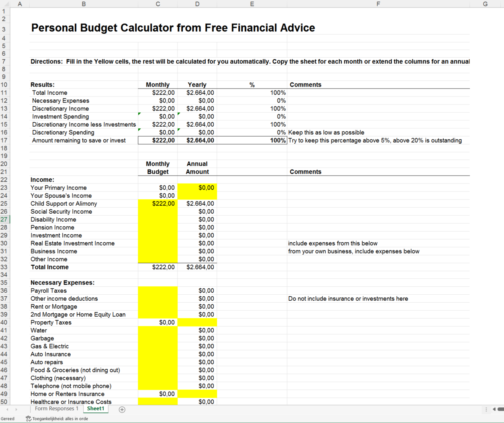Add a new sheet with plus icon
Screen dimensions: 504x423
pos(122,409)
